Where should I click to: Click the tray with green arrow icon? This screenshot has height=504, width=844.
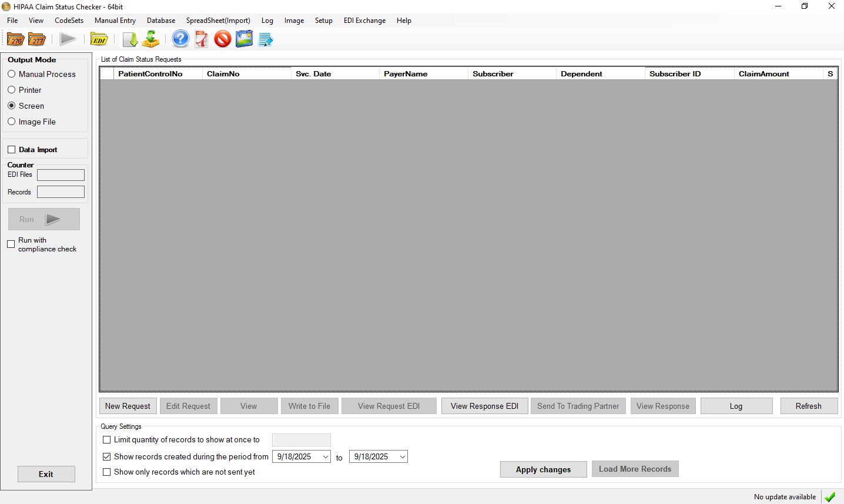coord(151,39)
